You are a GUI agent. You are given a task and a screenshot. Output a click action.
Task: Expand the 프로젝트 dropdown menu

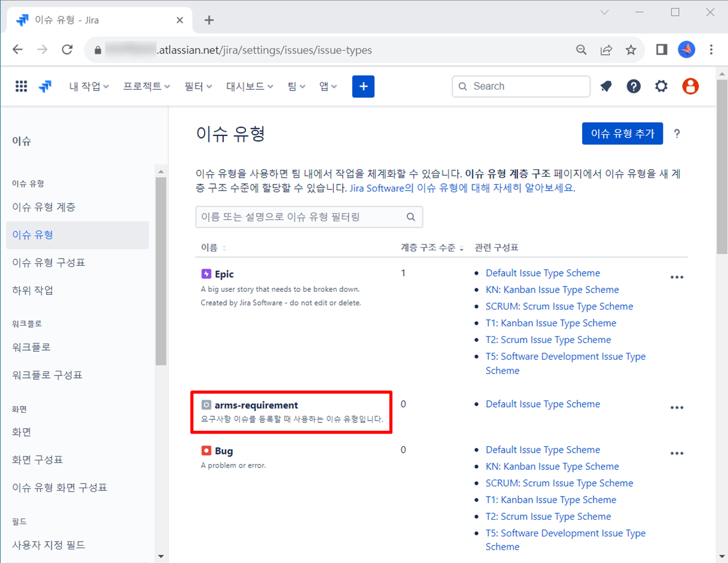pyautogui.click(x=146, y=87)
